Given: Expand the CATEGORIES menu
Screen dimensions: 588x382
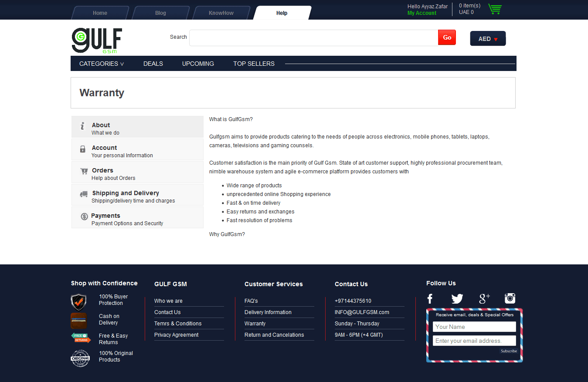Looking at the screenshot, I should click(x=102, y=64).
